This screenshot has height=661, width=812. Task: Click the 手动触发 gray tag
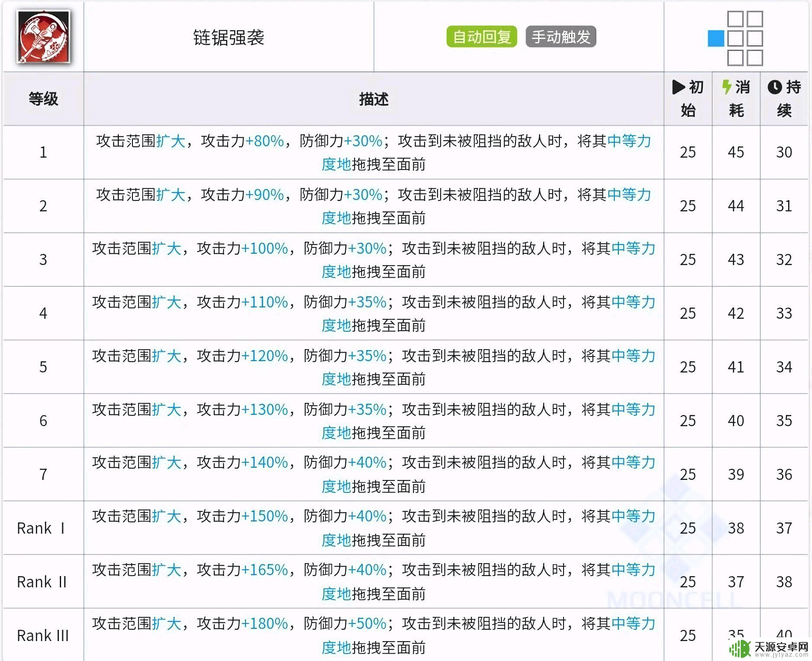[x=561, y=37]
